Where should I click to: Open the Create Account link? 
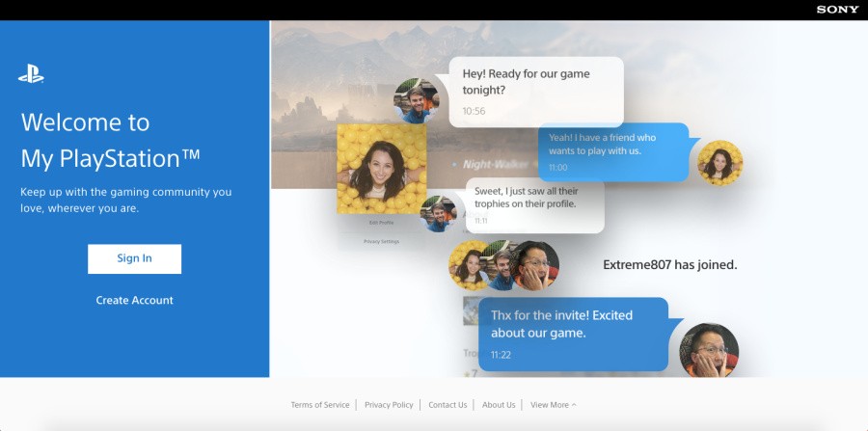coord(134,300)
